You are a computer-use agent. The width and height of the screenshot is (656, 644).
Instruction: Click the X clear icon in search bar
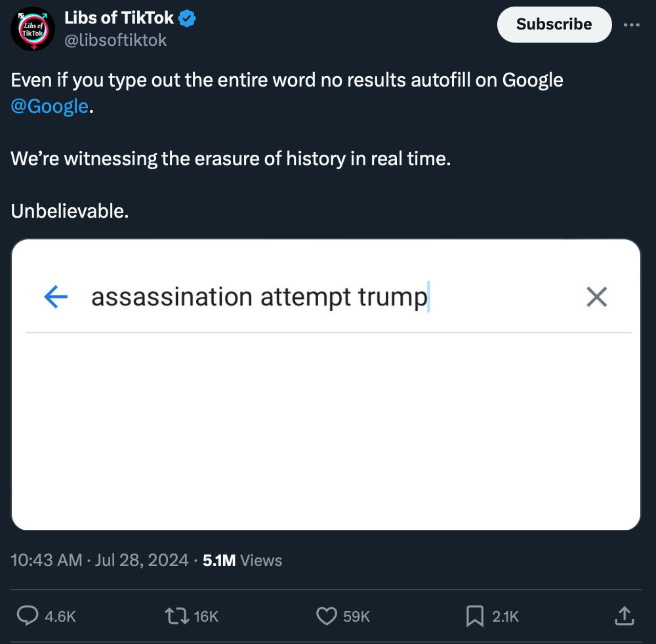click(596, 297)
